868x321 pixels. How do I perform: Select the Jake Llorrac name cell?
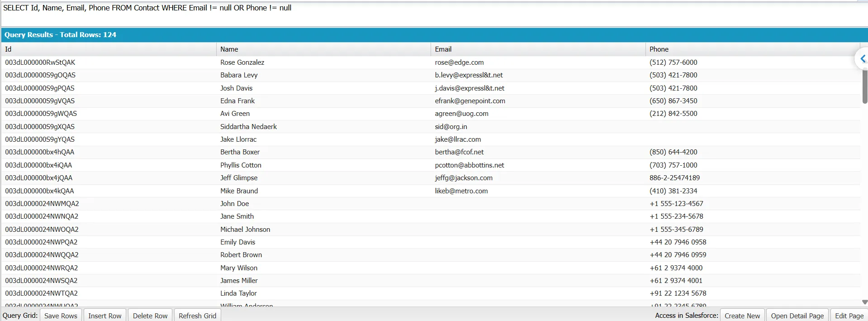point(323,139)
